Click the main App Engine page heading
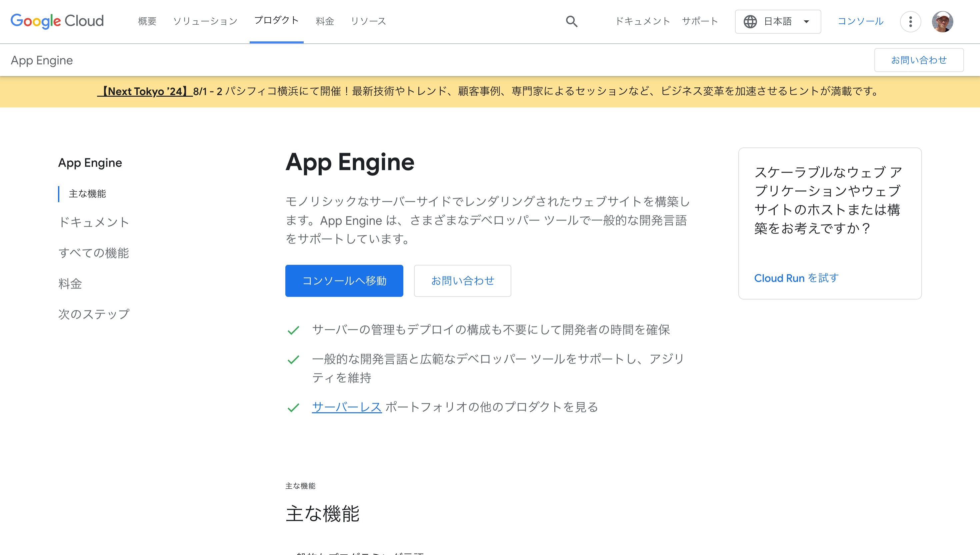This screenshot has width=980, height=555. [350, 162]
